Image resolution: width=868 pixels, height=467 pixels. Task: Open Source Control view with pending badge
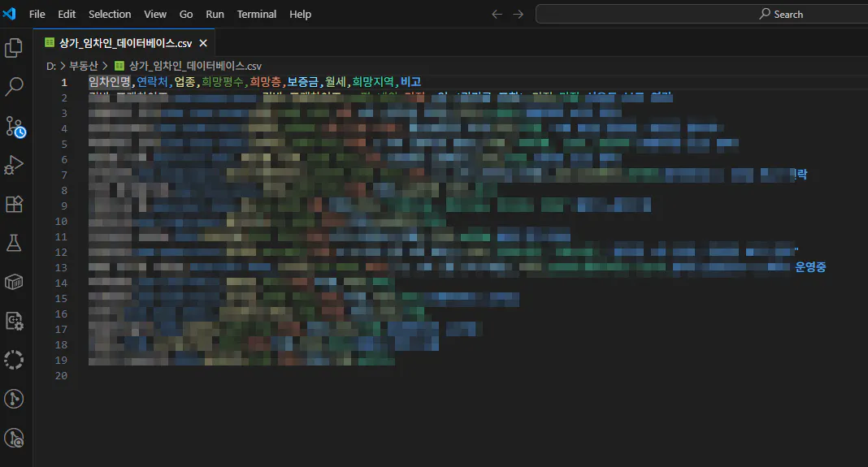15,127
